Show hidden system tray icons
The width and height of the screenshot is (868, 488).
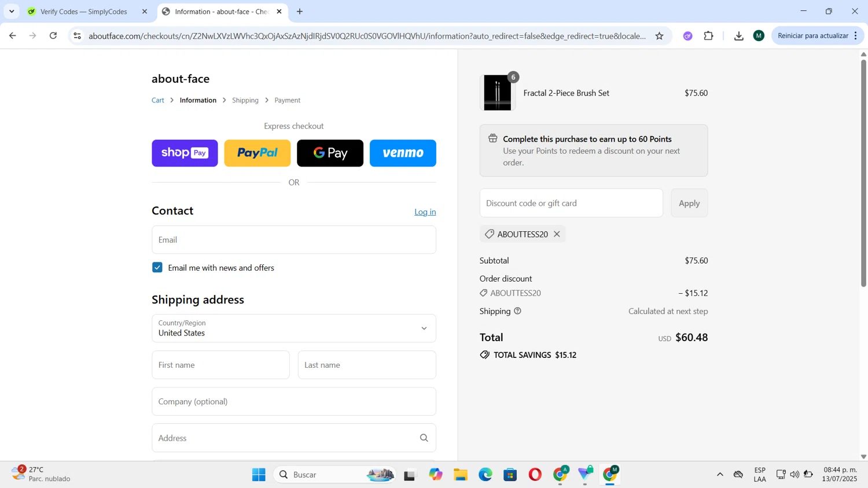pyautogui.click(x=720, y=475)
